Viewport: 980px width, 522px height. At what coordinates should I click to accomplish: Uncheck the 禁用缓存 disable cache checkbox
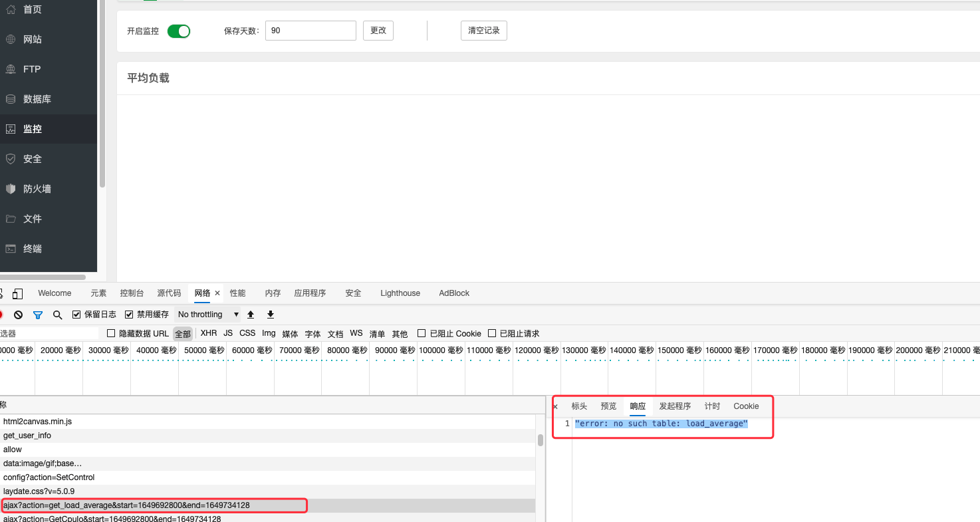click(x=130, y=315)
